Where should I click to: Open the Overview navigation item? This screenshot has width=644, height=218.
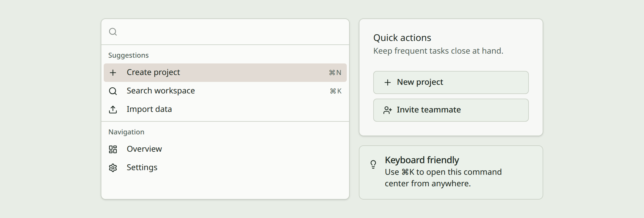225,149
